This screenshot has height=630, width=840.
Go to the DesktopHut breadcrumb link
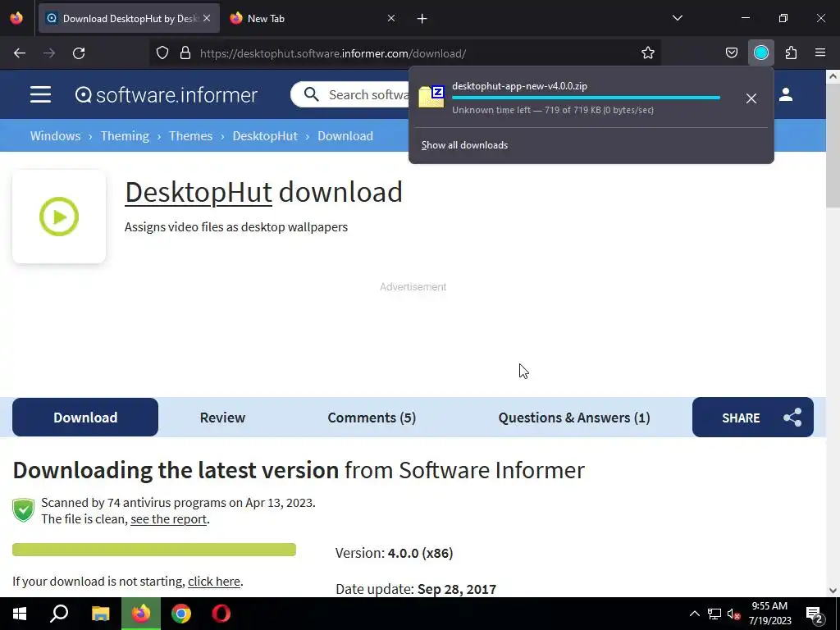pyautogui.click(x=265, y=136)
